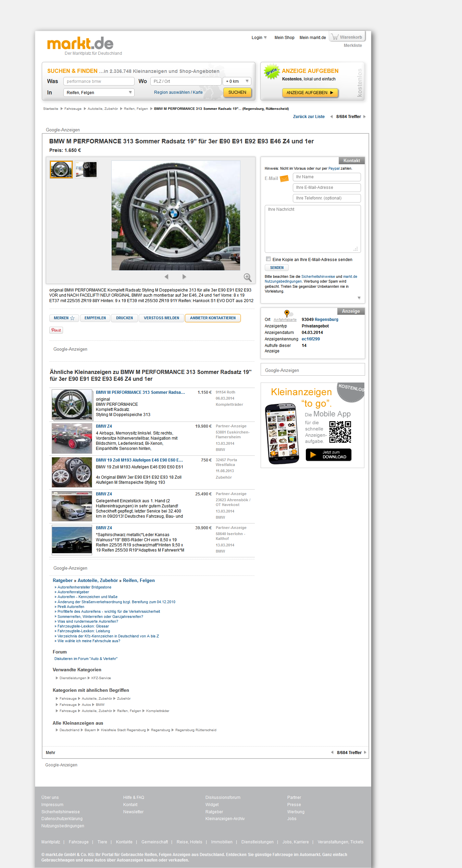
Task: Go to next Treffer via bottom arrow
Action: tap(365, 752)
